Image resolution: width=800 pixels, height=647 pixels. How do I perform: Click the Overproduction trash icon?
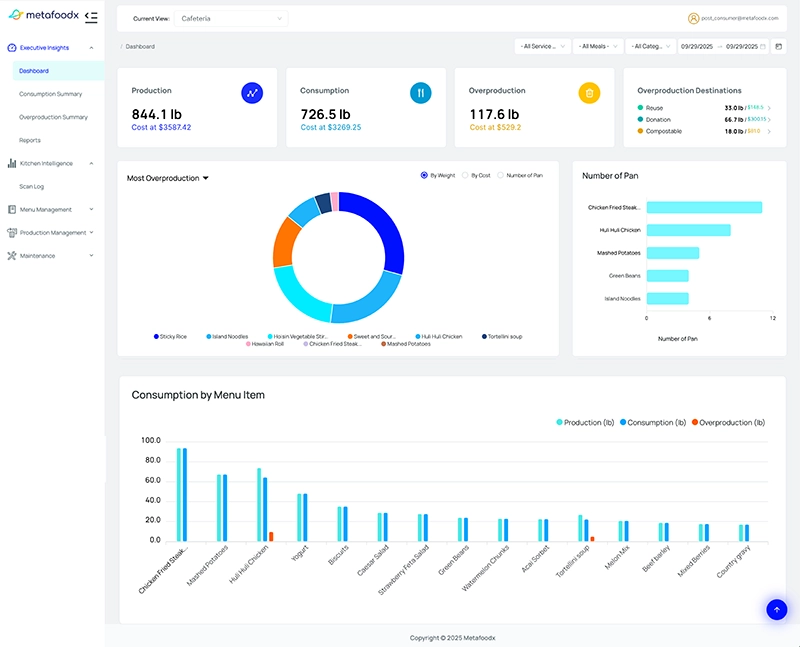click(589, 93)
